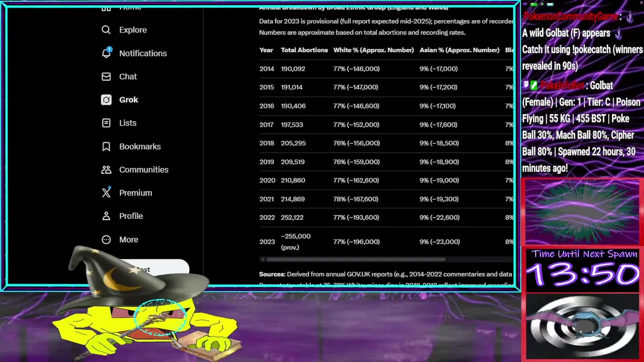The width and height of the screenshot is (644, 362).
Task: Select the 77% (~162,600) cell
Action: (x=356, y=180)
